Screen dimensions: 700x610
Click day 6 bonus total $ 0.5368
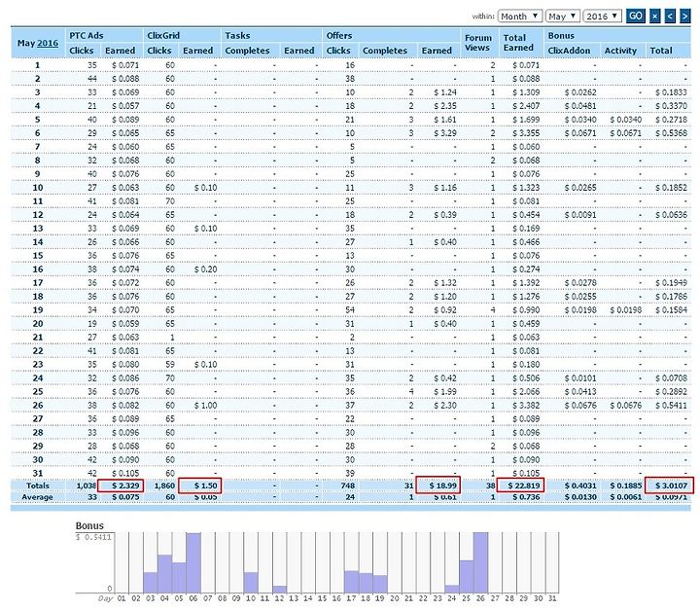coord(671,133)
